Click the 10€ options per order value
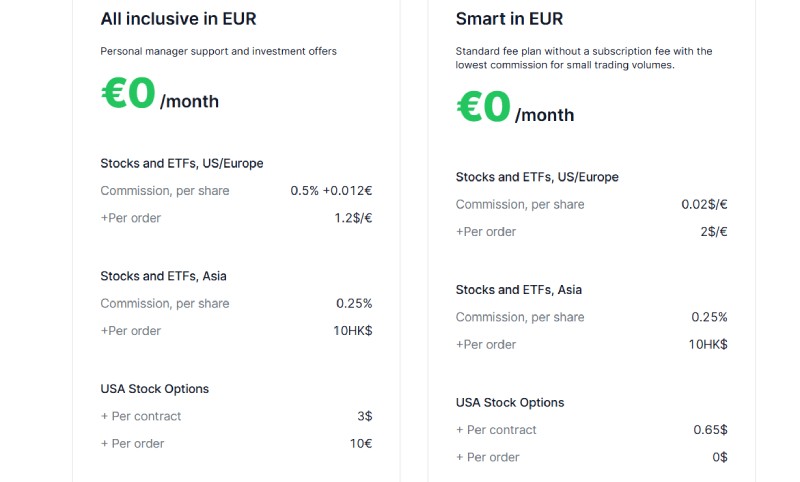 [x=361, y=444]
